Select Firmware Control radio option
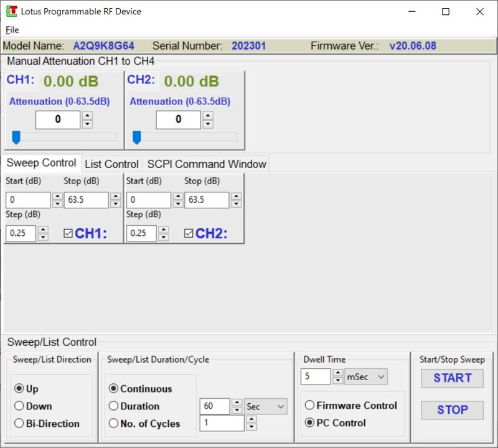 click(x=309, y=405)
